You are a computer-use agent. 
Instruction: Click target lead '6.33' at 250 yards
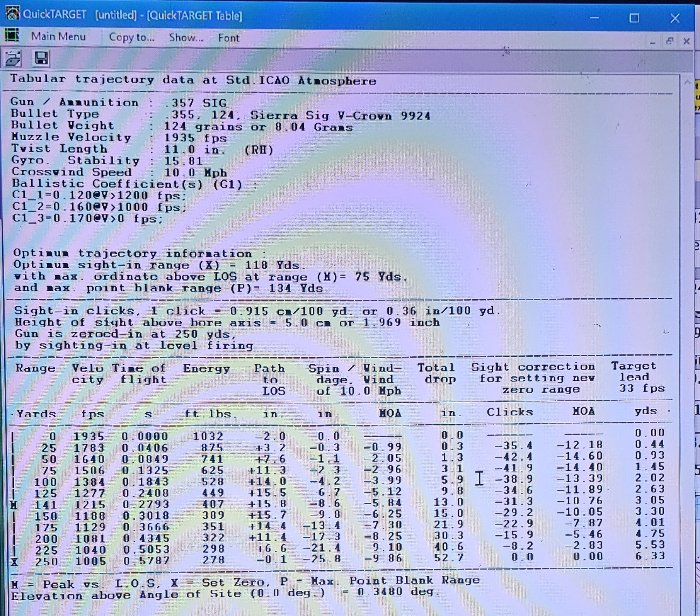pos(650,556)
